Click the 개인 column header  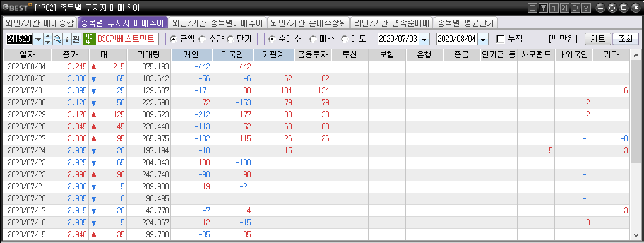tap(192, 55)
